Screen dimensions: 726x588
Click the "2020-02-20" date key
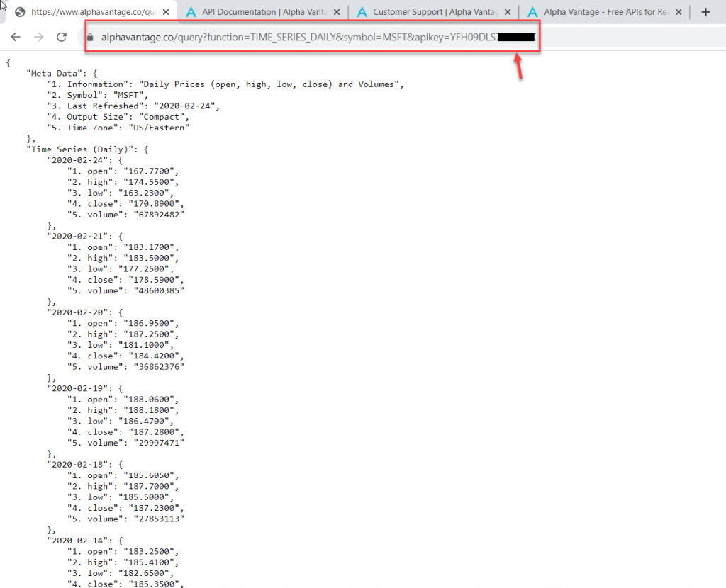pos(79,312)
